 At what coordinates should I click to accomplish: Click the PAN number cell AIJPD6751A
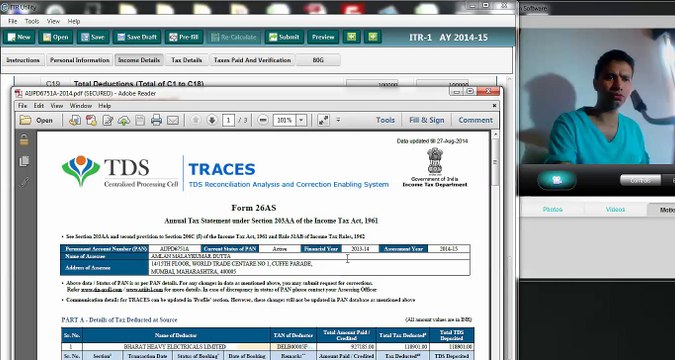pos(174,249)
